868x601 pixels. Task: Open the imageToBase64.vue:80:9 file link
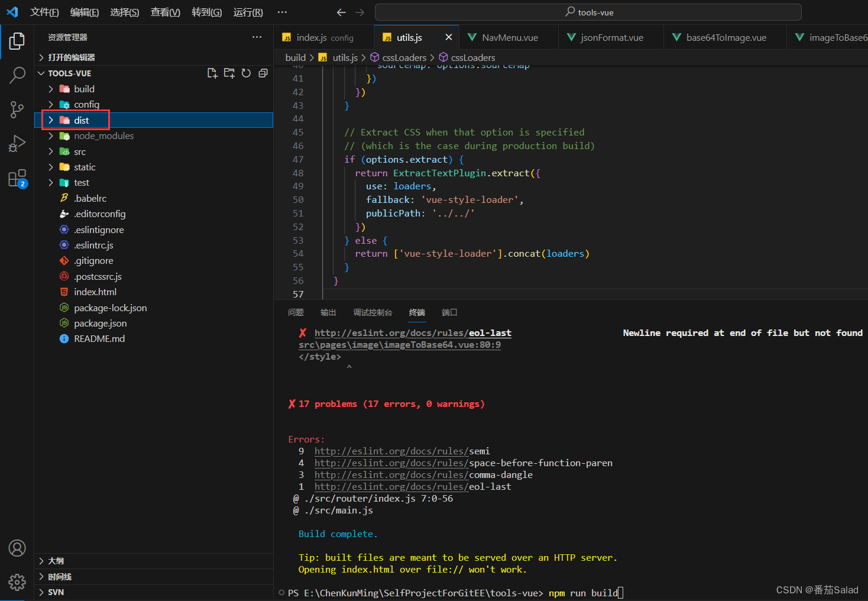point(400,345)
